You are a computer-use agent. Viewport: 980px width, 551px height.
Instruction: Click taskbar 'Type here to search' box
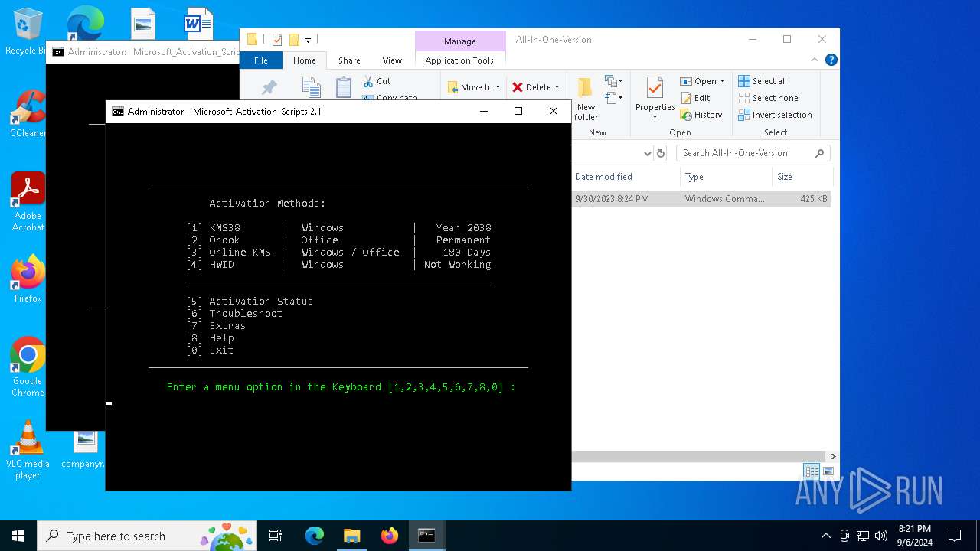pyautogui.click(x=147, y=536)
